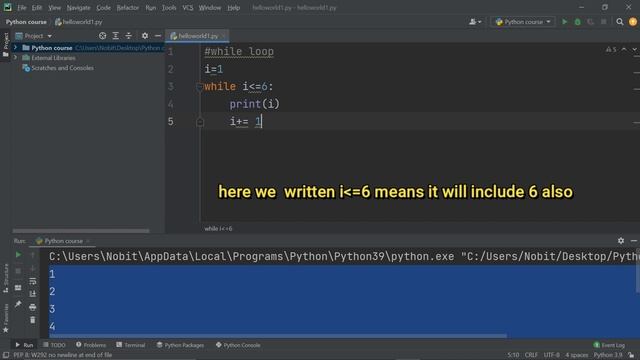Toggle the vertical Favorites tool window tab

(x=6, y=318)
